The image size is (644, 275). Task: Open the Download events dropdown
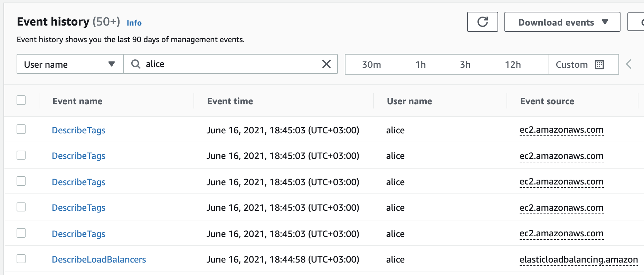coord(562,22)
